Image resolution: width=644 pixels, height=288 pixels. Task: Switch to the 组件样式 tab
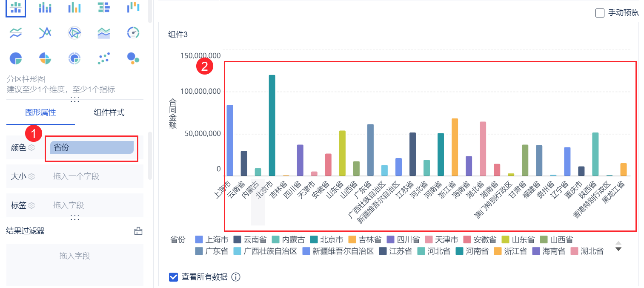point(109,112)
